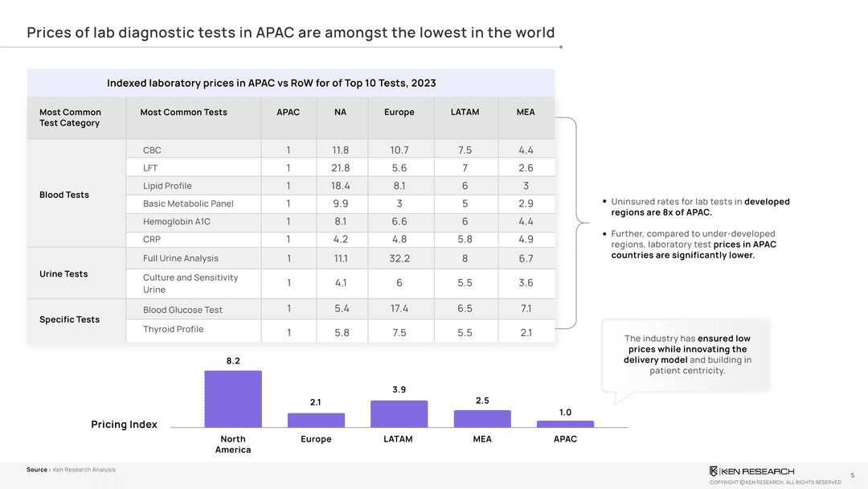Select the Lipid Profile row label
The height and width of the screenshot is (489, 868).
click(167, 186)
